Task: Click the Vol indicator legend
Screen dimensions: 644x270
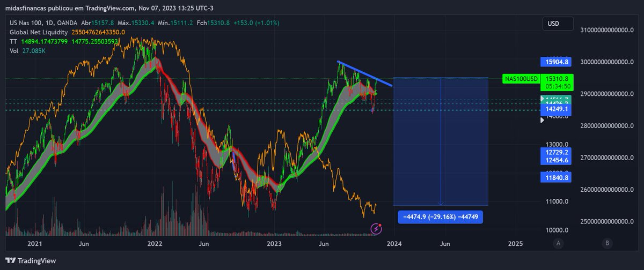Action: pos(14,50)
